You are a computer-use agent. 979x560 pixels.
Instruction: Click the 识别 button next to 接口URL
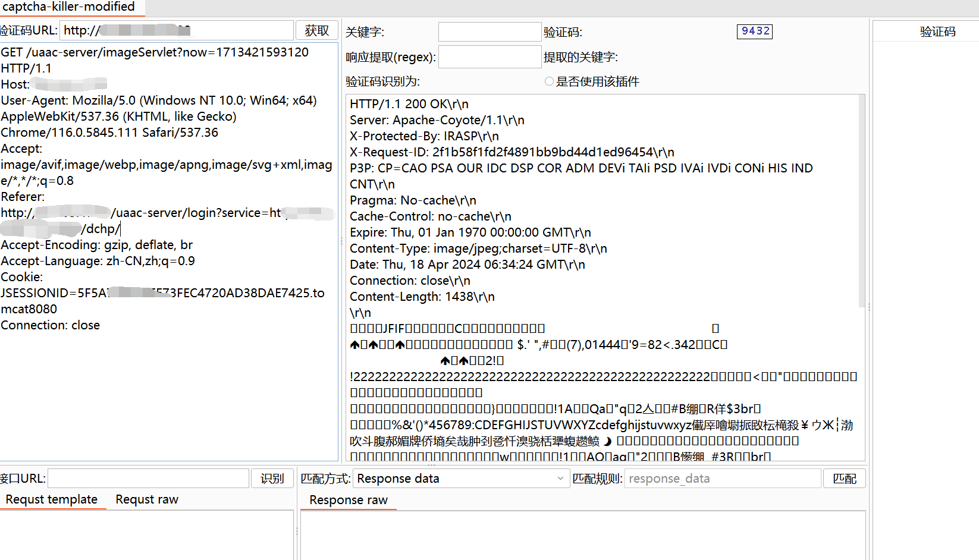click(x=272, y=478)
